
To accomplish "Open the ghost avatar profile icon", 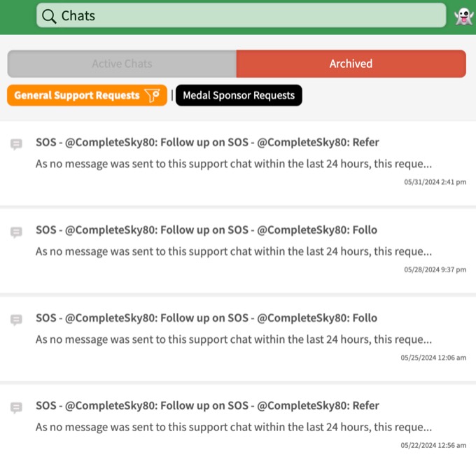I will tap(462, 16).
